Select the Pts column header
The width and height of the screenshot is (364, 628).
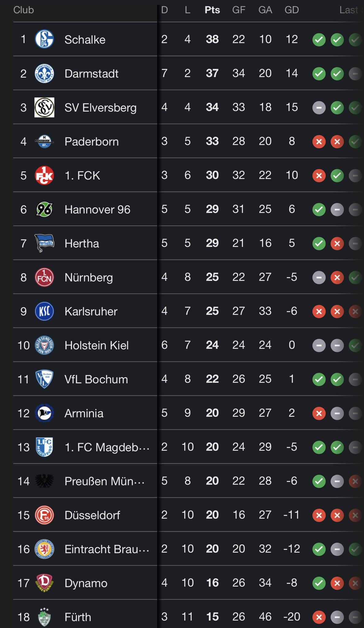tap(212, 10)
